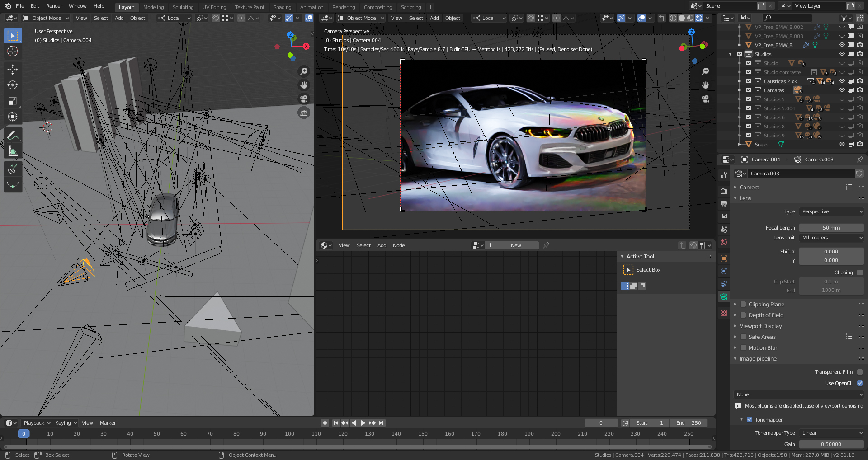Open the Keying menu in the timeline

coord(66,423)
